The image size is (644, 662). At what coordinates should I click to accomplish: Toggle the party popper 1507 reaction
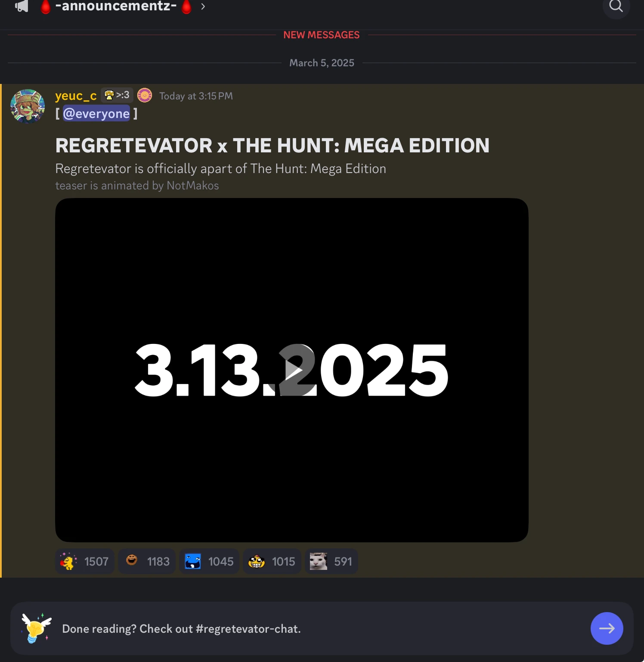84,561
